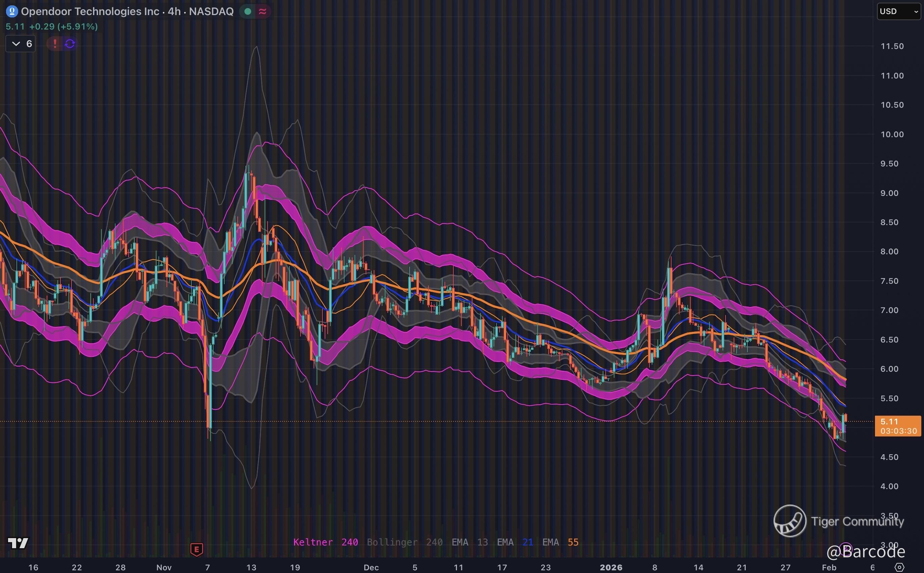Click the red exclamation warning icon

[55, 44]
